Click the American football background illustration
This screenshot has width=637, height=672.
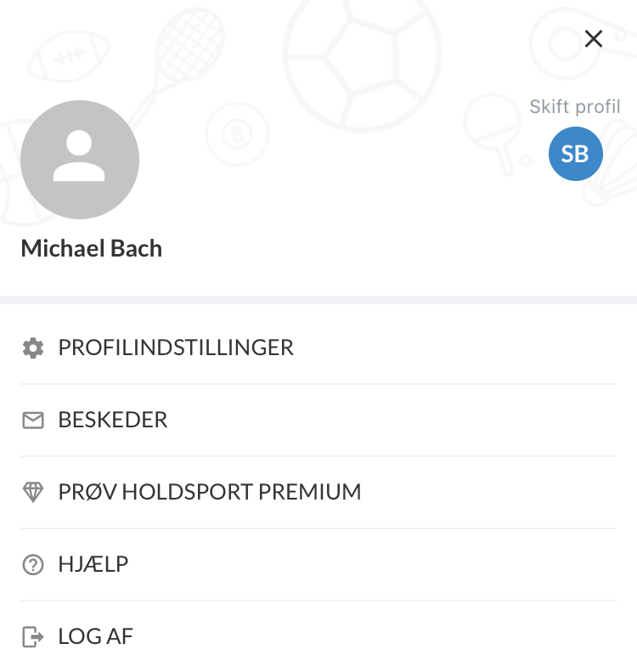(x=69, y=56)
